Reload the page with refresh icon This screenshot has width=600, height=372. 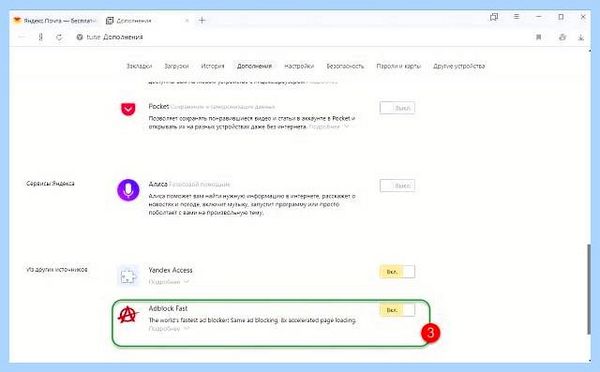point(59,37)
